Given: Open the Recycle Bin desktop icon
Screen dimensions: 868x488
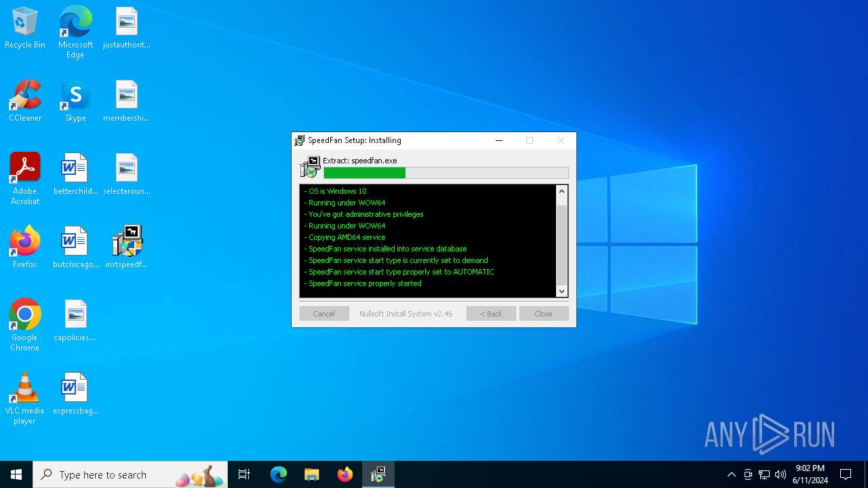Looking at the screenshot, I should click(25, 28).
